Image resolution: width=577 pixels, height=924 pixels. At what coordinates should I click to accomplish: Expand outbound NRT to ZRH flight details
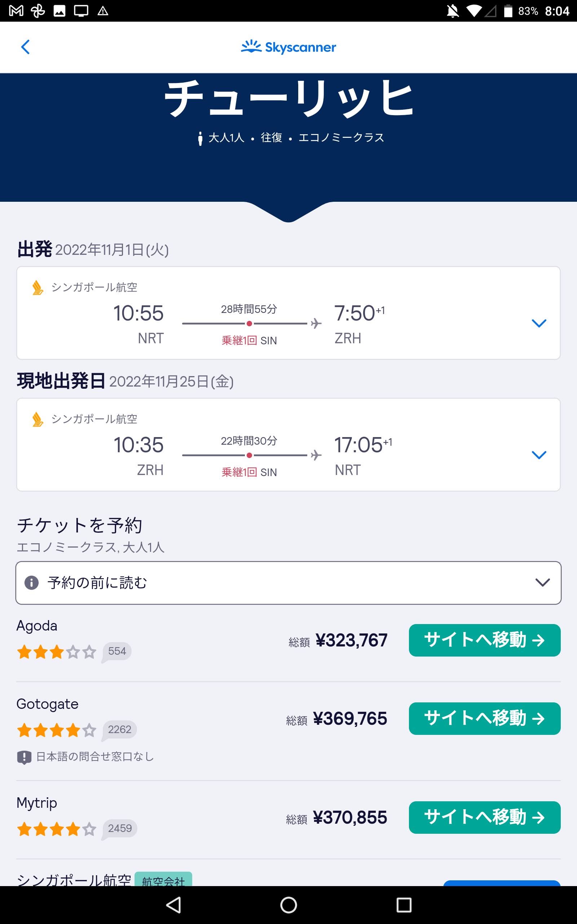pos(539,323)
